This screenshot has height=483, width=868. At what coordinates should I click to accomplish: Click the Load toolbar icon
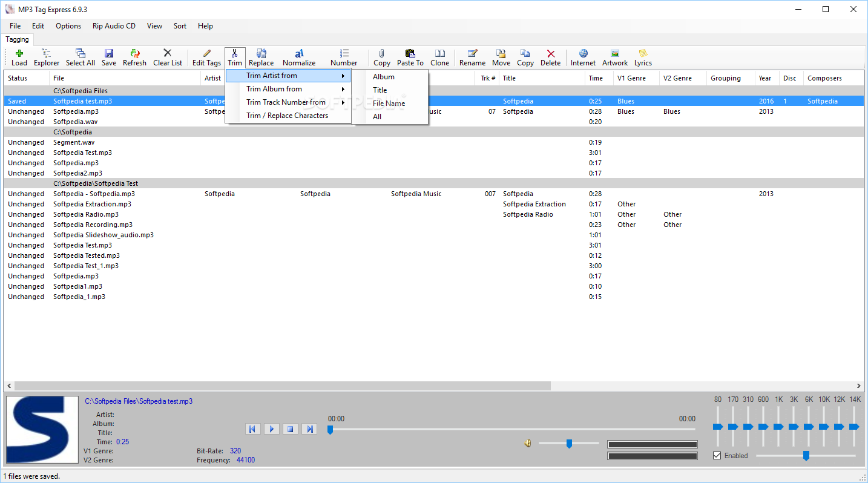click(19, 57)
